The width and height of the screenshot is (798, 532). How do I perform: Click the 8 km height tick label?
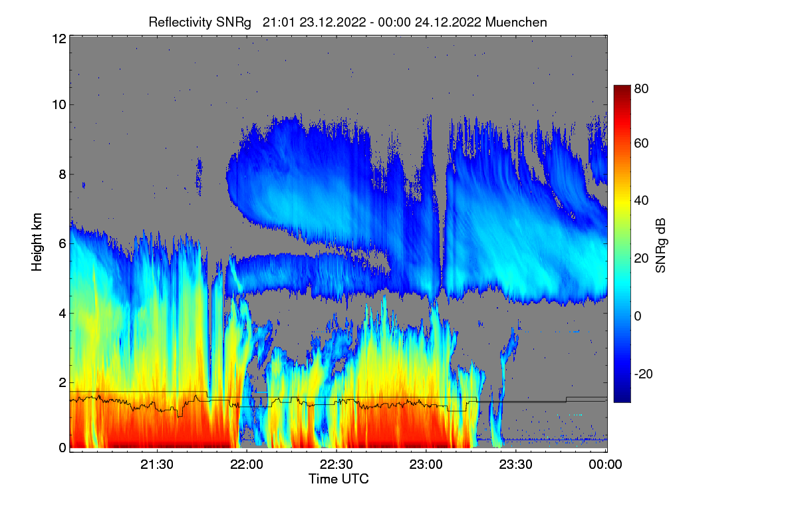tap(61, 174)
